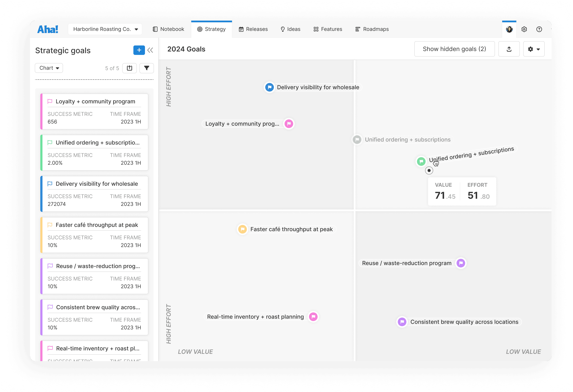Viewport: 573px width, 392px height.
Task: Expand the chart settings gear dropdown
Action: [534, 49]
